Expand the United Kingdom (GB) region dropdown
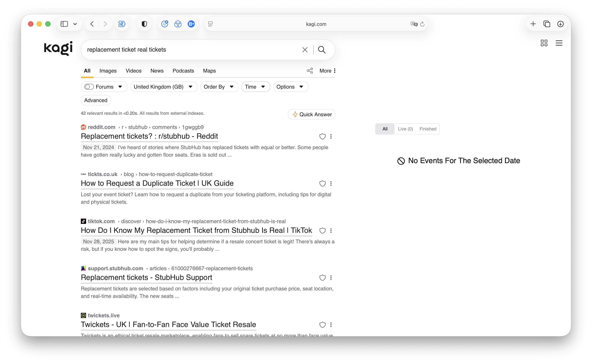The image size is (592, 364). point(163,87)
